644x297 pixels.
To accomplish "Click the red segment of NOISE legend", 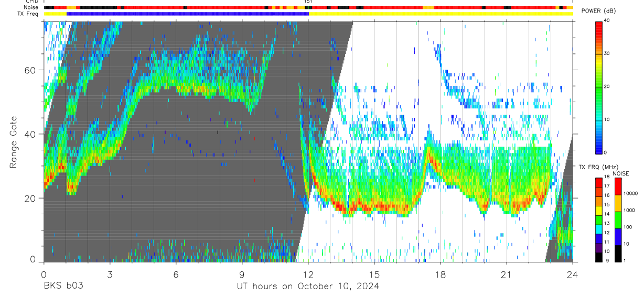I will coord(618,186).
